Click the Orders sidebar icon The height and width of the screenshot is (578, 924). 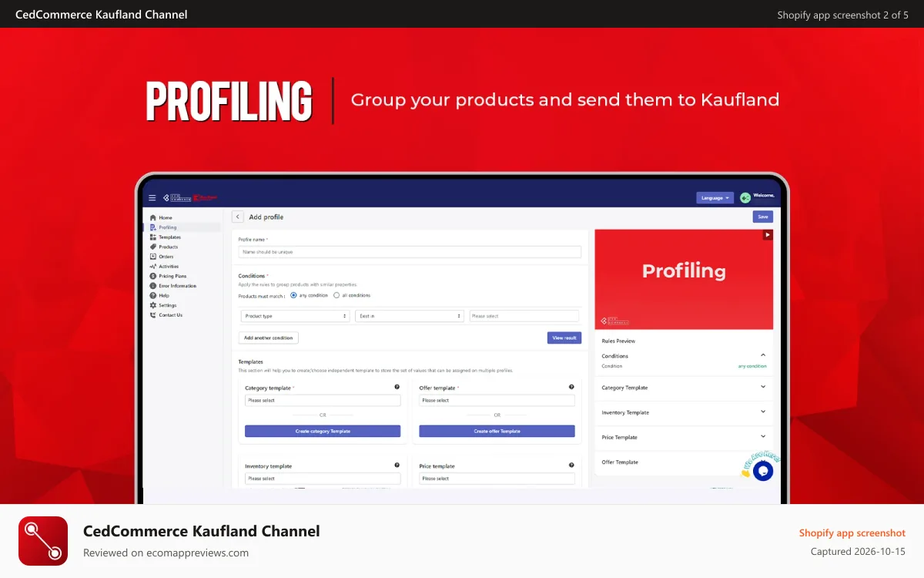point(152,257)
